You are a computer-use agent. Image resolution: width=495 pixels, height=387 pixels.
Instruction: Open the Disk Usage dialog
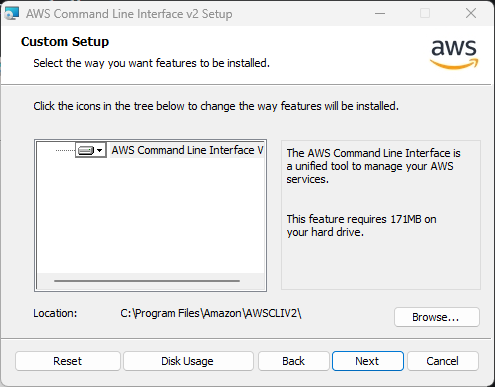click(x=188, y=361)
